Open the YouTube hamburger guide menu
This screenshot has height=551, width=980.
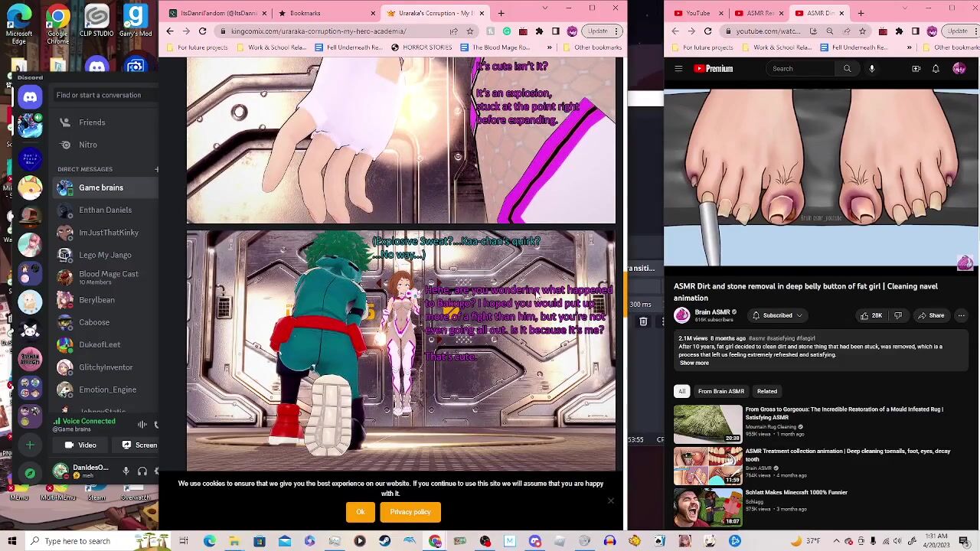pos(678,69)
